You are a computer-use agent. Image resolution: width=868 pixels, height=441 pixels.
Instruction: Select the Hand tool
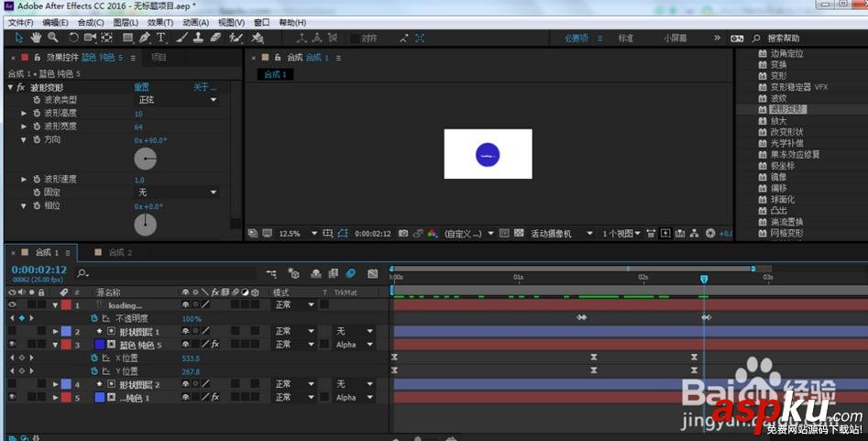36,38
